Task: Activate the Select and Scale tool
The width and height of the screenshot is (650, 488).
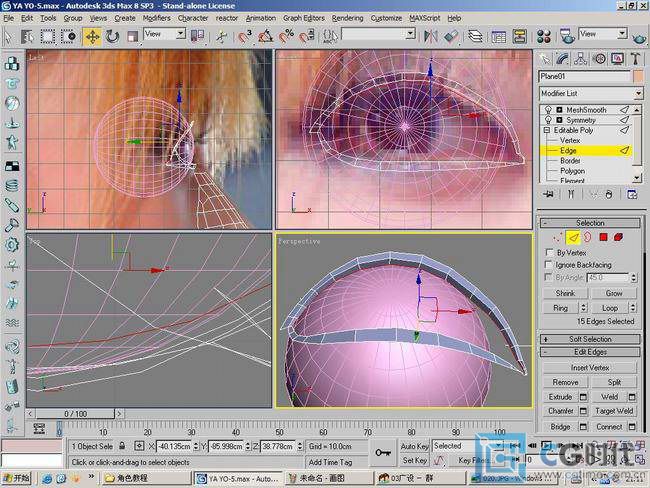Action: (132, 37)
